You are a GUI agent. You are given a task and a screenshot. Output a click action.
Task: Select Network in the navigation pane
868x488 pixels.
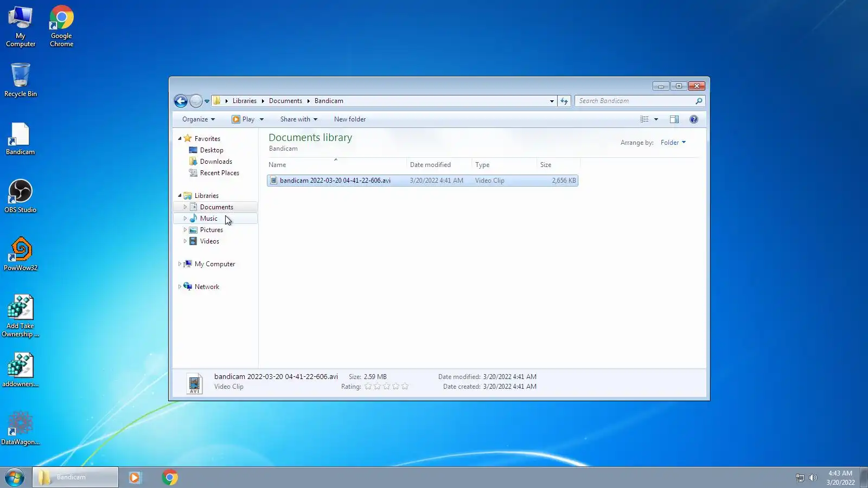(x=207, y=287)
